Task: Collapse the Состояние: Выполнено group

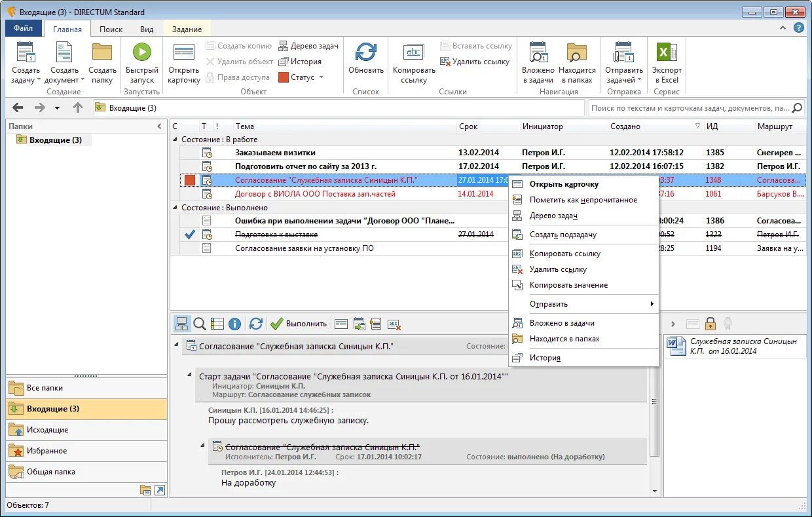Action: tap(175, 208)
